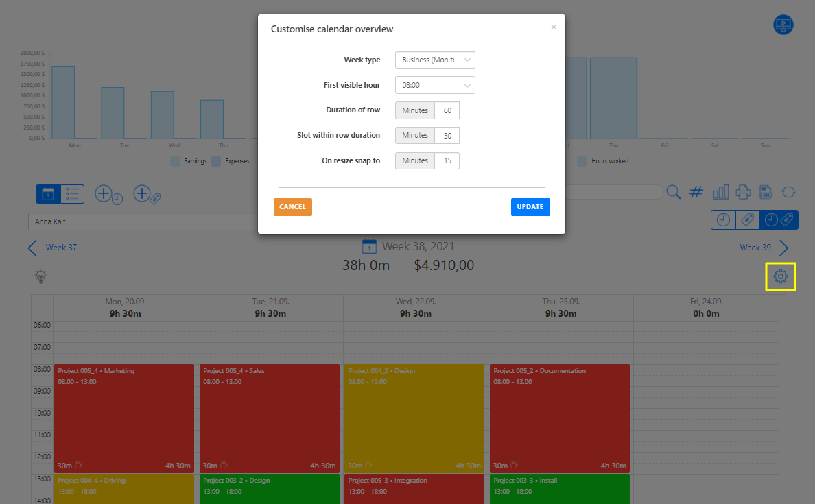Switch to the list view toggle
The image size is (815, 504).
(73, 194)
